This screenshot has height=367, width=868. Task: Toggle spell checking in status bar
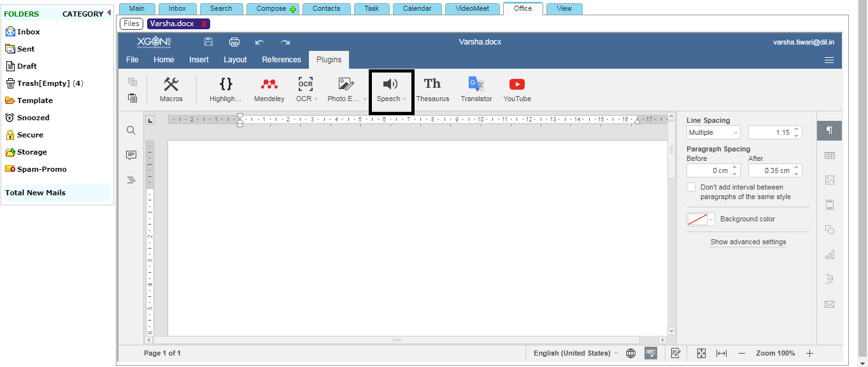(651, 353)
